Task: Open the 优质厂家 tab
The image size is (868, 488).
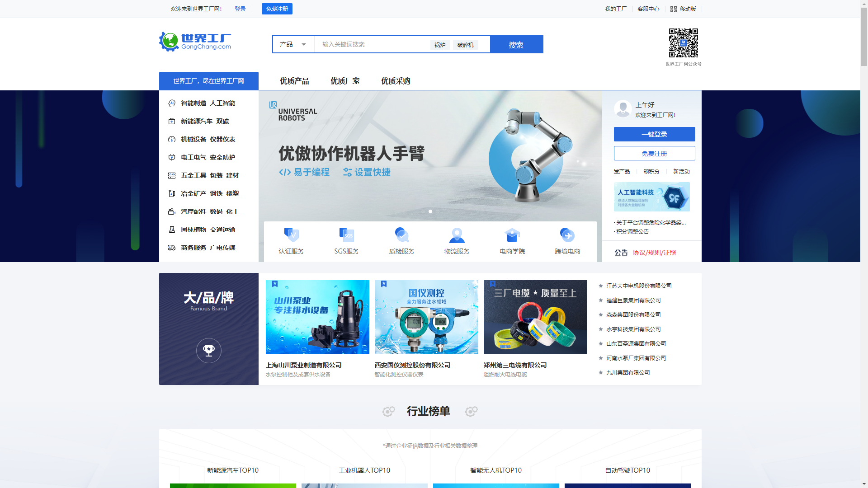Action: [x=345, y=81]
